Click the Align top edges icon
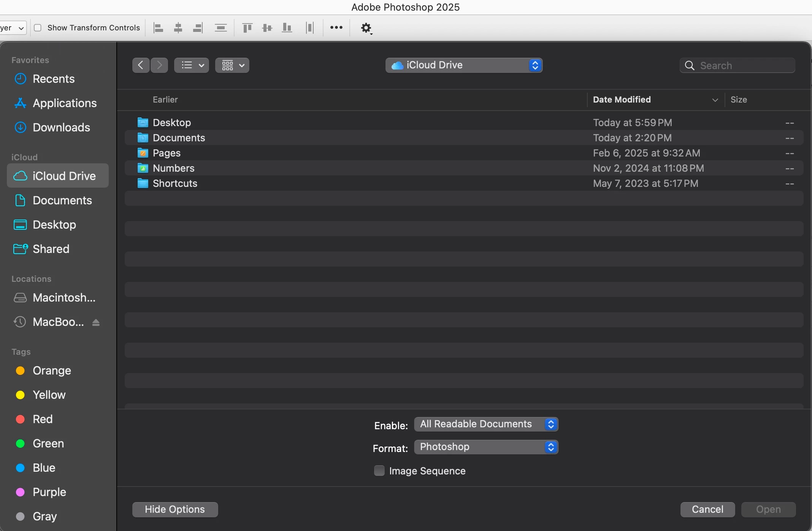The height and width of the screenshot is (531, 812). point(247,28)
